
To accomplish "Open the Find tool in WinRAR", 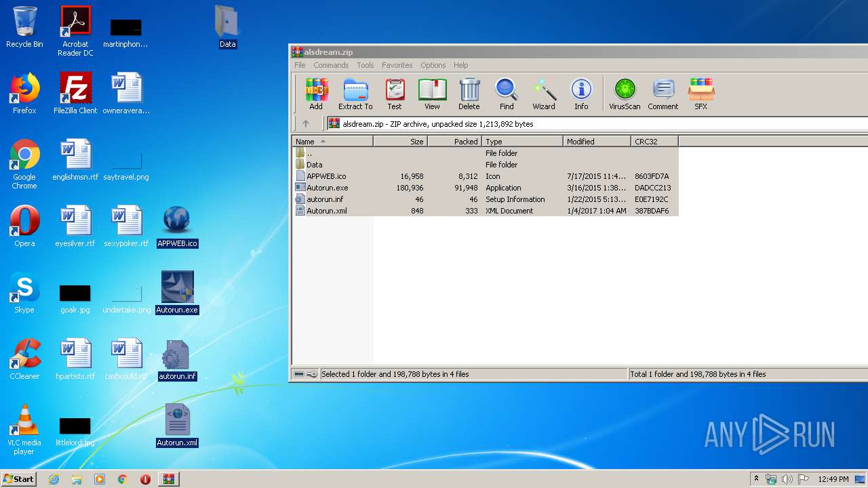I will [x=507, y=94].
